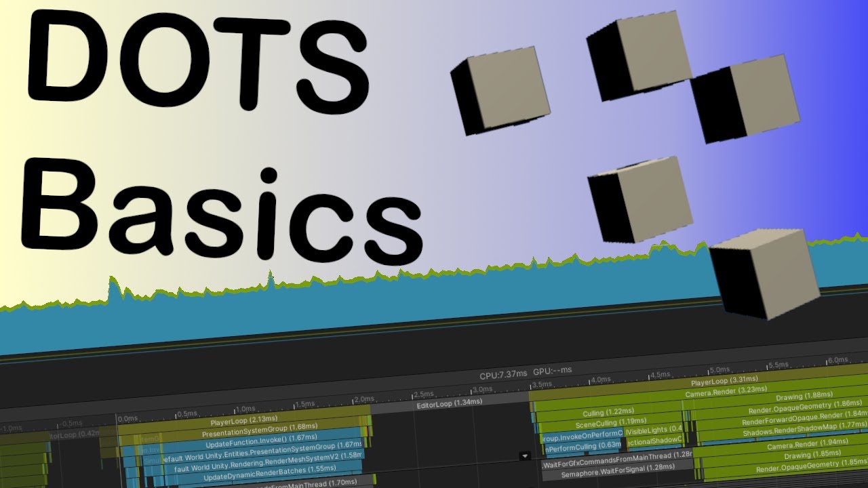Click the 2.5ms mark on timeline ruler

tap(423, 394)
